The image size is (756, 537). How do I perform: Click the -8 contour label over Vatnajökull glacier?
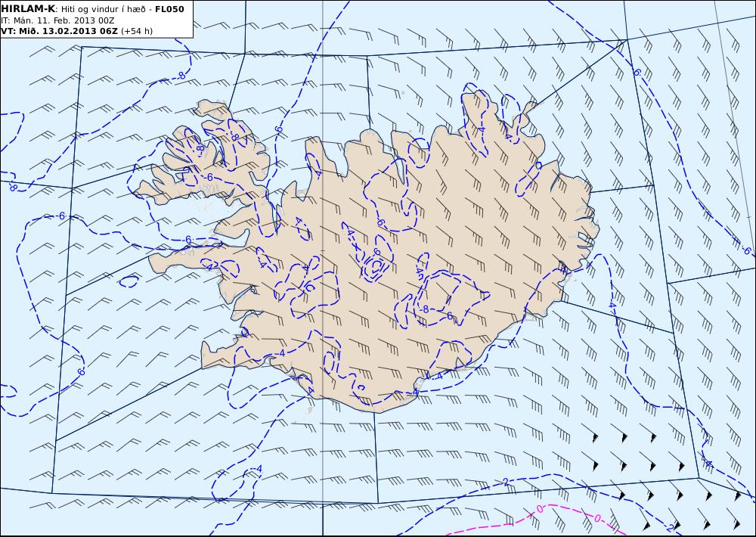[x=425, y=310]
